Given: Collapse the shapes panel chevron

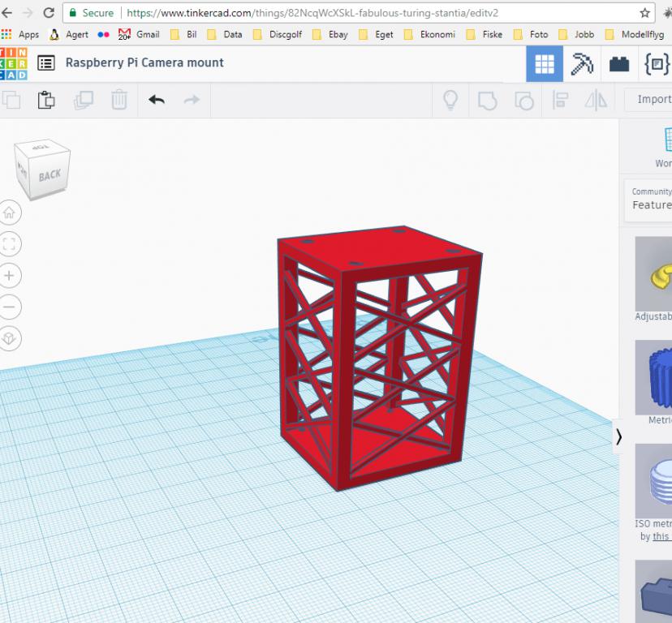Looking at the screenshot, I should point(618,437).
